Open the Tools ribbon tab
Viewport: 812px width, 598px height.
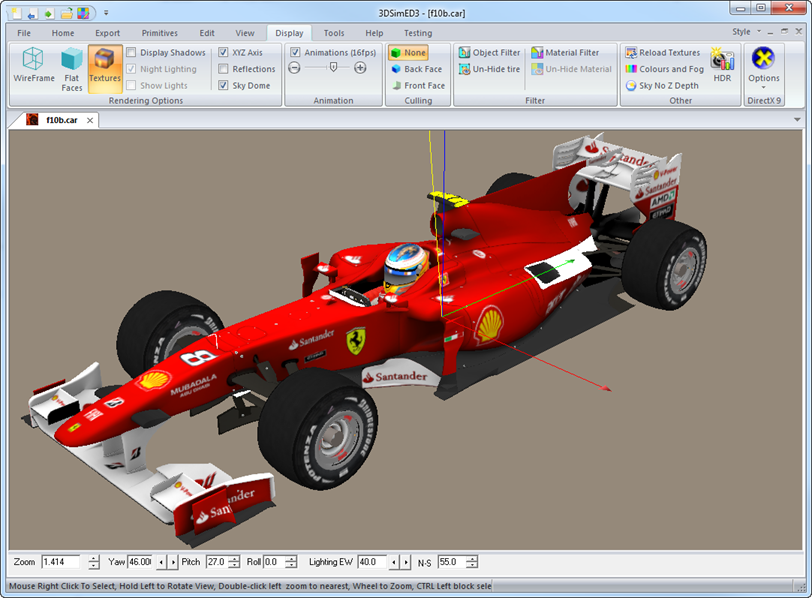click(x=334, y=33)
